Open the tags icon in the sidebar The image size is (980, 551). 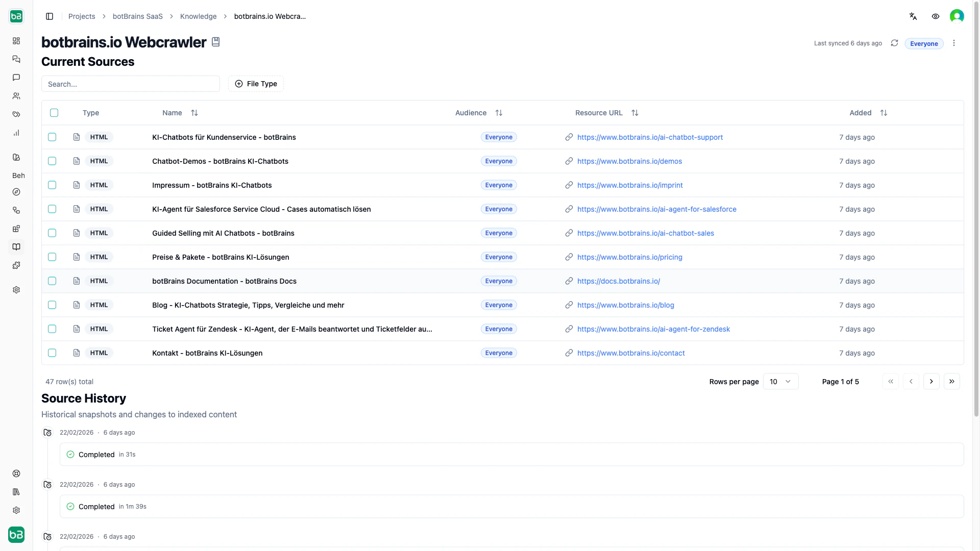16,114
